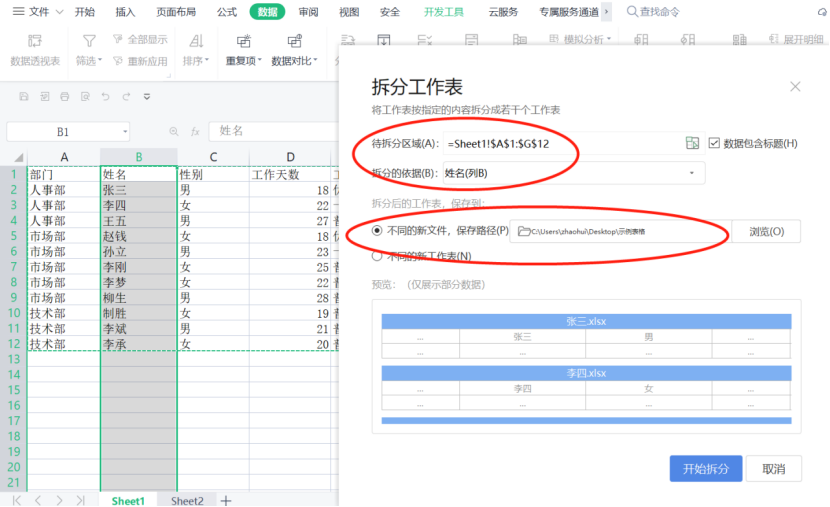This screenshot has width=830, height=507.
Task: Switch to Sheet2 tab
Action: [x=187, y=501]
